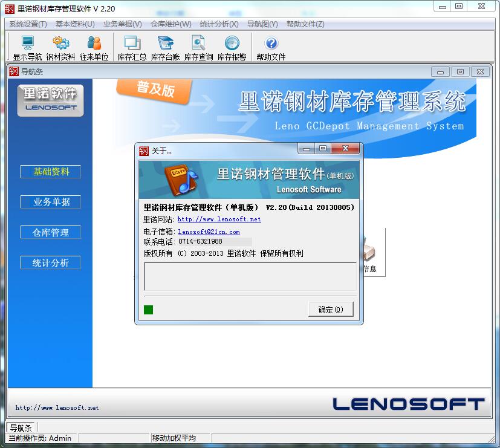Click the 版权所有 copyright line
500x448 pixels.
click(x=223, y=253)
